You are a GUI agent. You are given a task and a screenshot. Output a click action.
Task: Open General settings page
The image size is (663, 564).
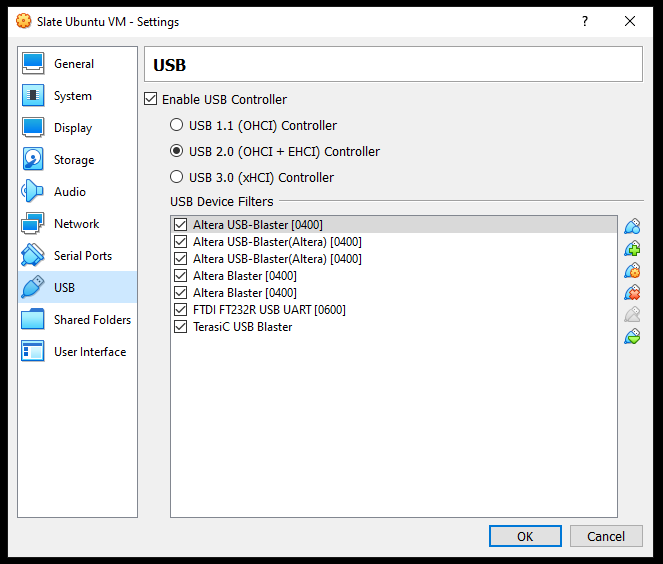(78, 63)
